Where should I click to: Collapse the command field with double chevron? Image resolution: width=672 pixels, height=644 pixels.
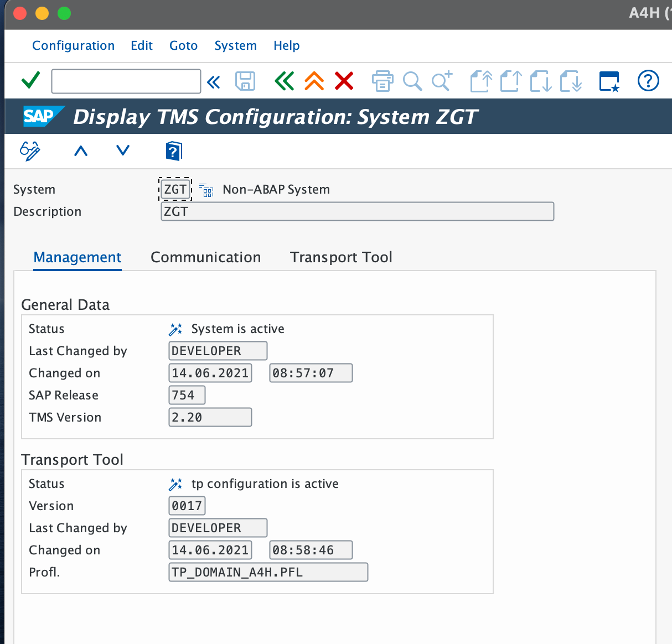coord(213,82)
